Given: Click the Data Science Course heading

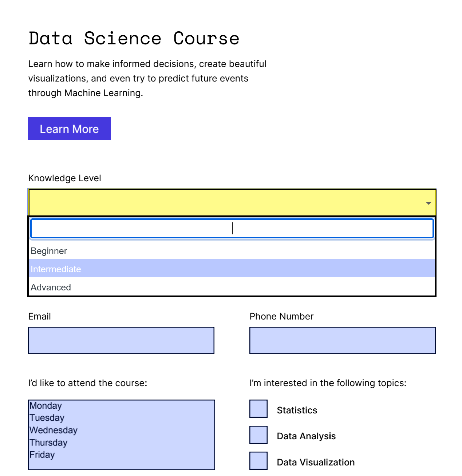Looking at the screenshot, I should click(x=134, y=38).
